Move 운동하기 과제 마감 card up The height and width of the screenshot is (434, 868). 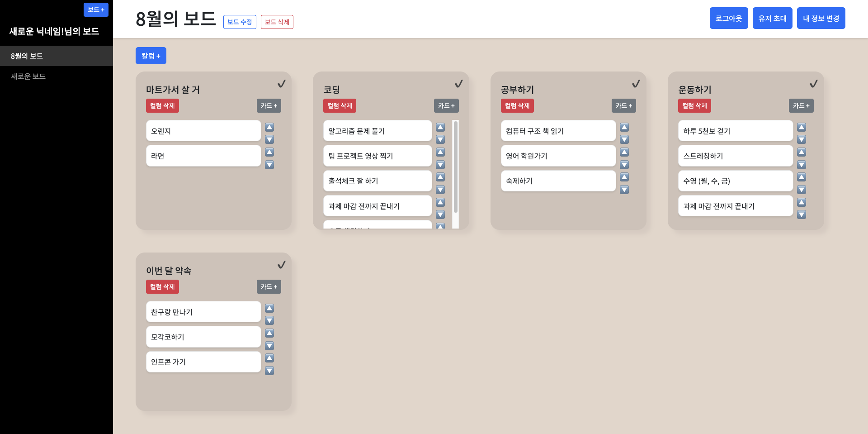[x=802, y=202]
